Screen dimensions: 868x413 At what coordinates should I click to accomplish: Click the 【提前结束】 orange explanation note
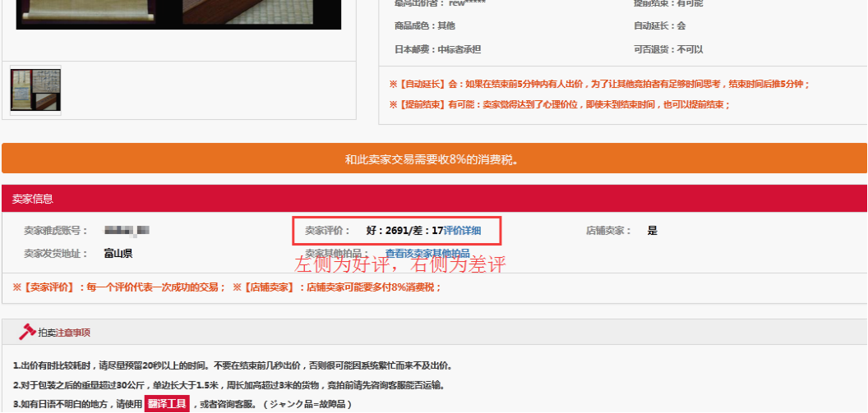click(x=560, y=104)
